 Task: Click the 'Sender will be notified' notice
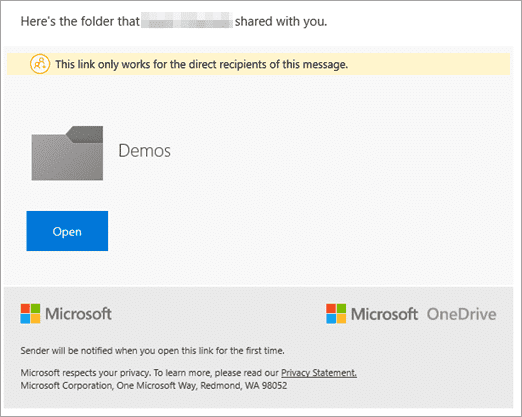153,351
